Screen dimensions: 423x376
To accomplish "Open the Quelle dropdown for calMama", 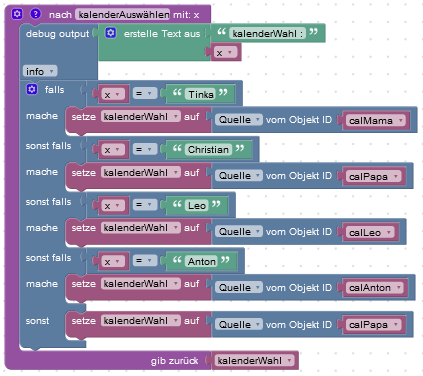I will tap(239, 120).
